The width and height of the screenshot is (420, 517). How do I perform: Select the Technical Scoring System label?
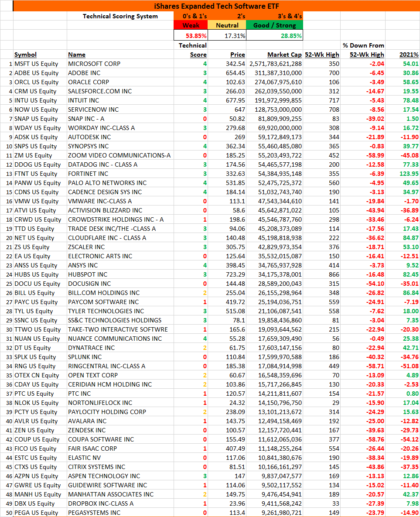coord(120,16)
